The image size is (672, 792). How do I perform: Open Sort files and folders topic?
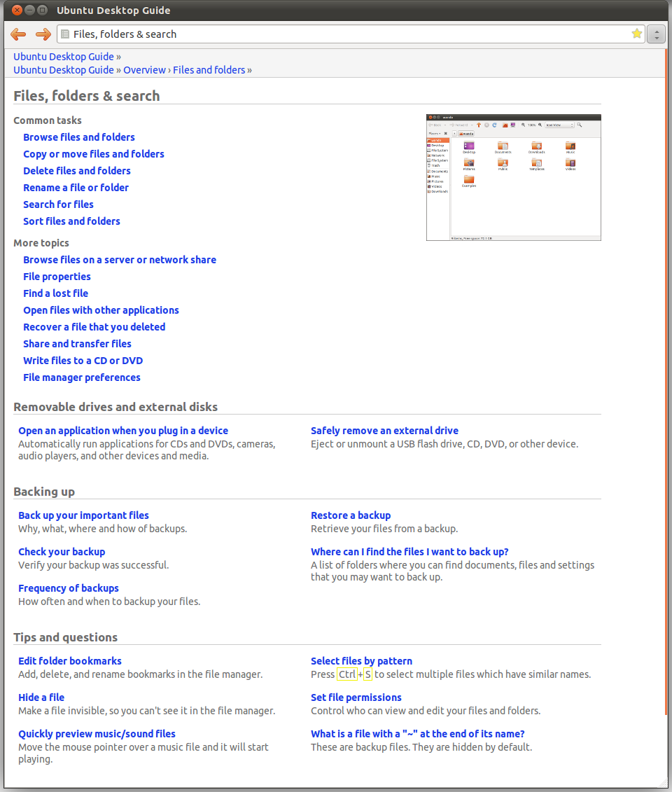[x=71, y=221]
